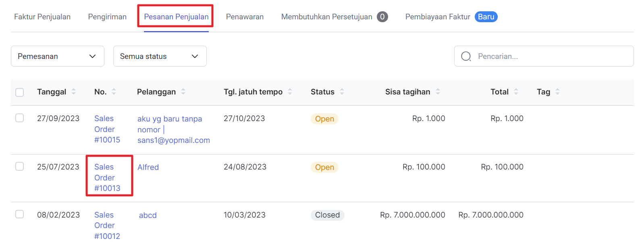Screen dimensions: 644x247
Task: Open the Penawaran tab
Action: (x=245, y=17)
